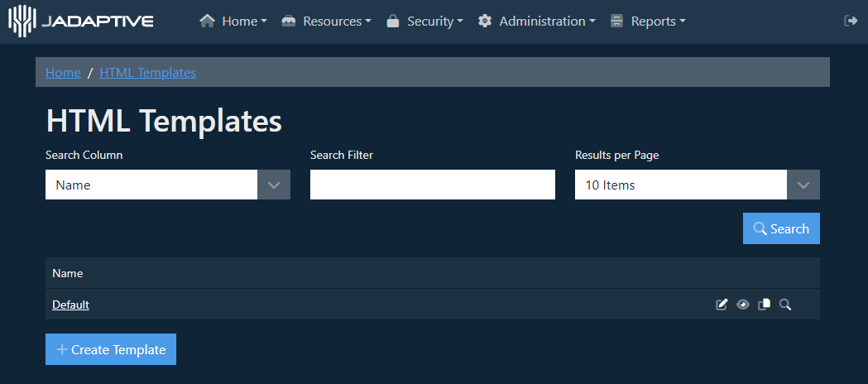This screenshot has height=384, width=868.
Task: Expand the Reports menu
Action: click(x=648, y=22)
